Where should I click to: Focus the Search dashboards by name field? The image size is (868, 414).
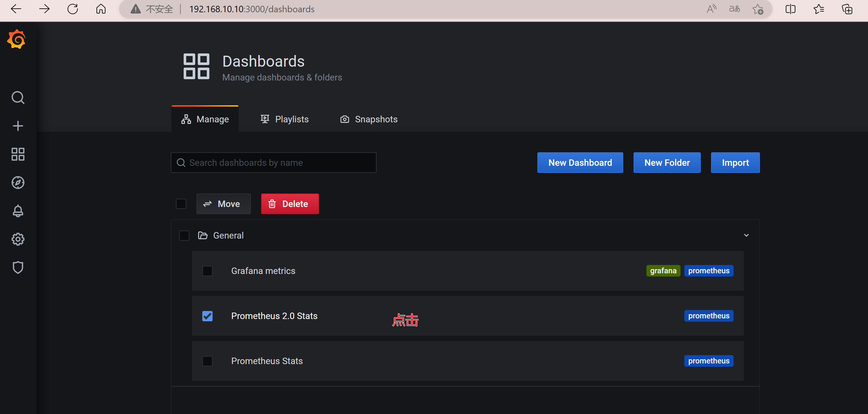click(x=273, y=163)
